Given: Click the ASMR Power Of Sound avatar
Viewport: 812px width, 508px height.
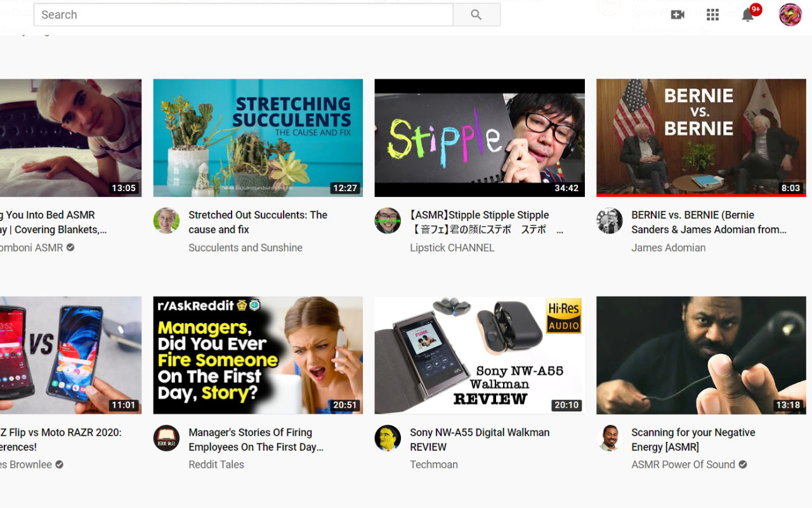Looking at the screenshot, I should [610, 438].
